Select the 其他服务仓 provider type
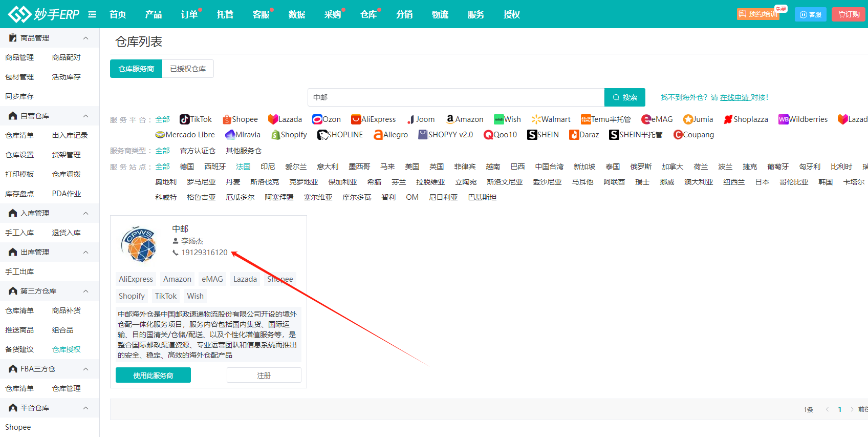The width and height of the screenshot is (868, 437). pos(244,151)
